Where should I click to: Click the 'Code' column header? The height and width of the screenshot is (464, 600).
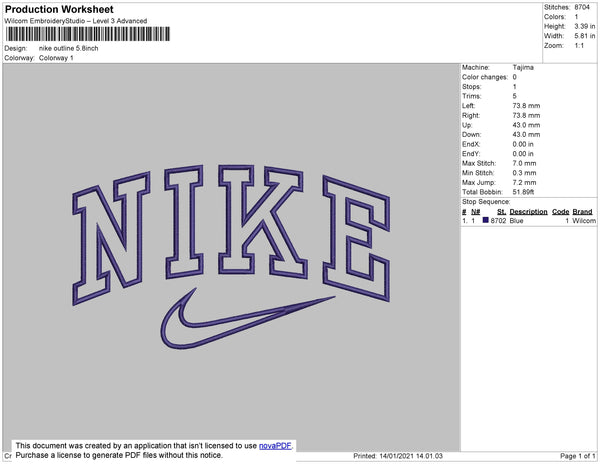[561, 212]
